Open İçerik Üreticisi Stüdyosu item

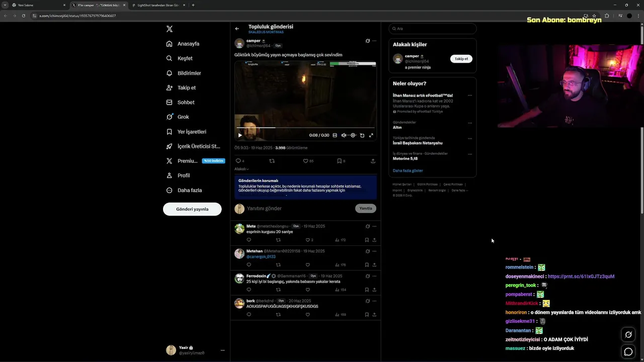tap(193, 146)
